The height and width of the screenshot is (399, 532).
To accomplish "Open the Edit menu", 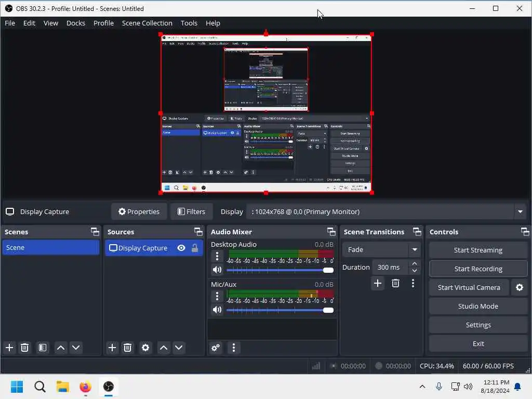I will click(x=29, y=23).
